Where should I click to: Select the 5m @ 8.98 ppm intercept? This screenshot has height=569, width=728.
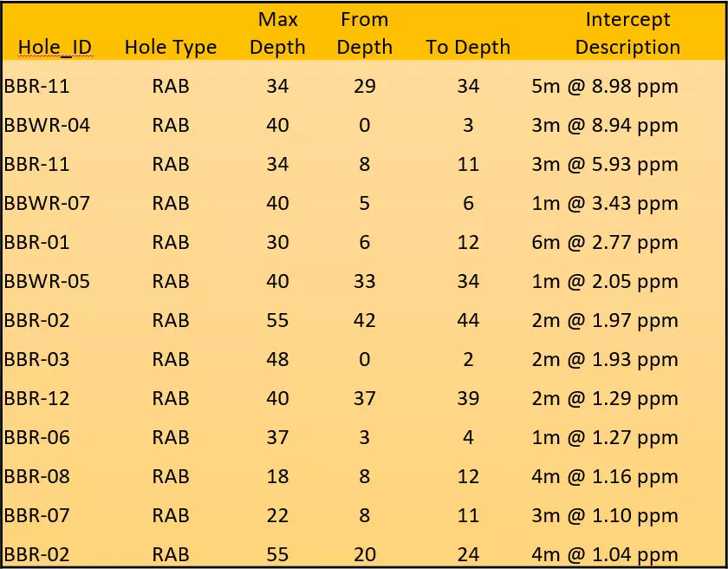click(x=604, y=86)
